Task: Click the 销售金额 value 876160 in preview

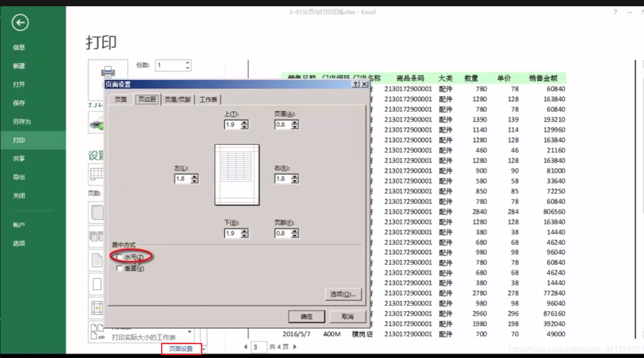Action: [553, 314]
